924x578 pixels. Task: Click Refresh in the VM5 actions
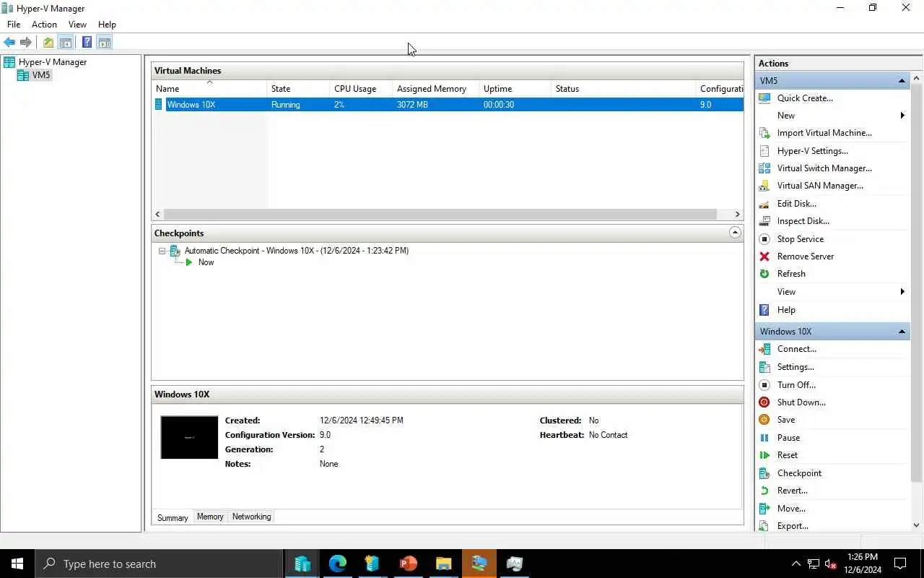click(x=791, y=274)
